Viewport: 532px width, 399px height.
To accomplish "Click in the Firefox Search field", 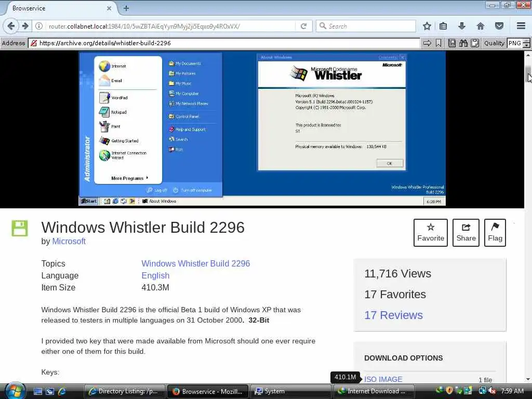I will coord(366,26).
